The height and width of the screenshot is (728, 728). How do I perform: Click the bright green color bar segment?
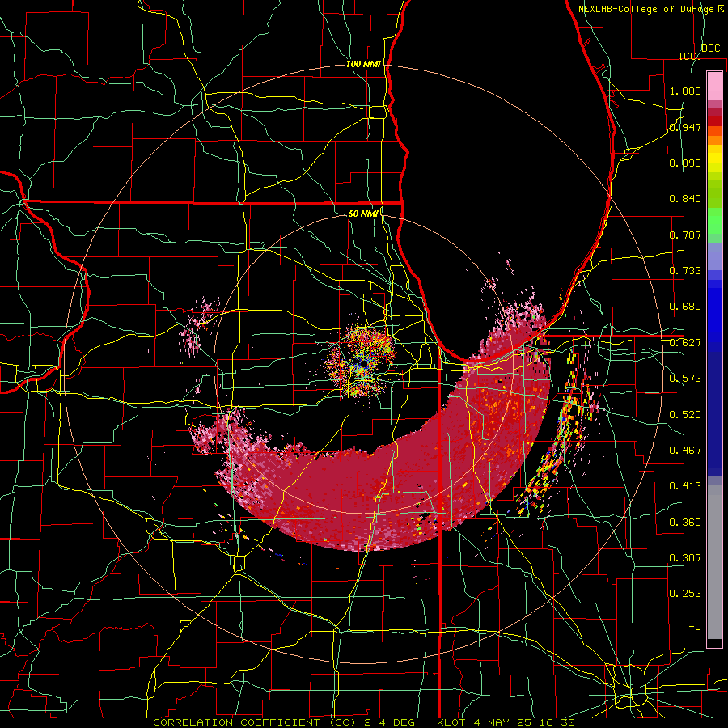pos(714,221)
